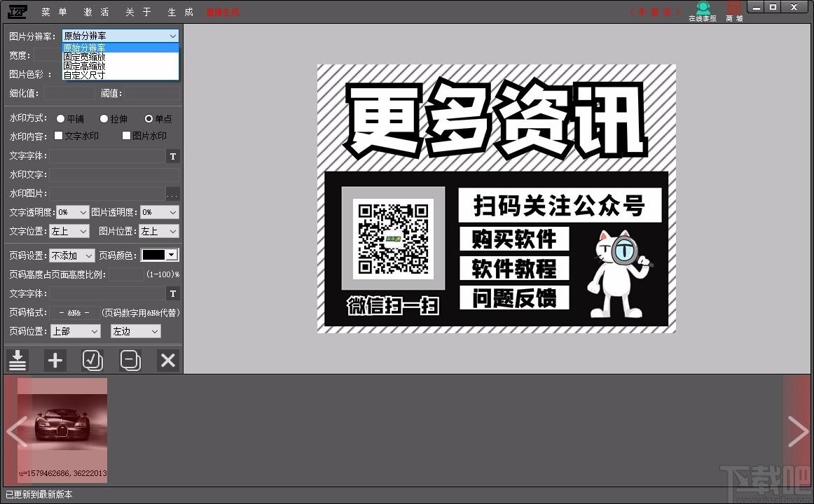Click the import download-arrow icon
814x504 pixels.
18,360
